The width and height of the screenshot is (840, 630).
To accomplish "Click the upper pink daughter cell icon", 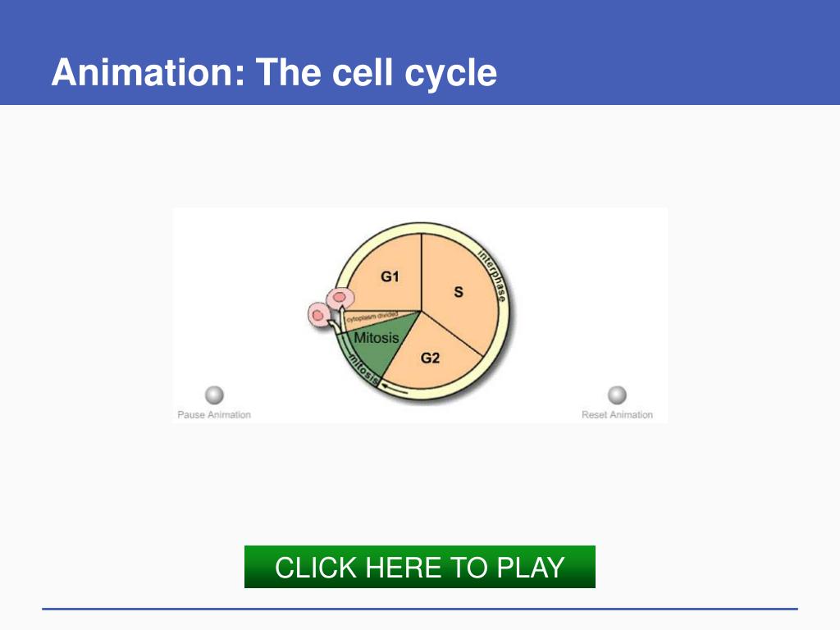I will click(x=340, y=298).
